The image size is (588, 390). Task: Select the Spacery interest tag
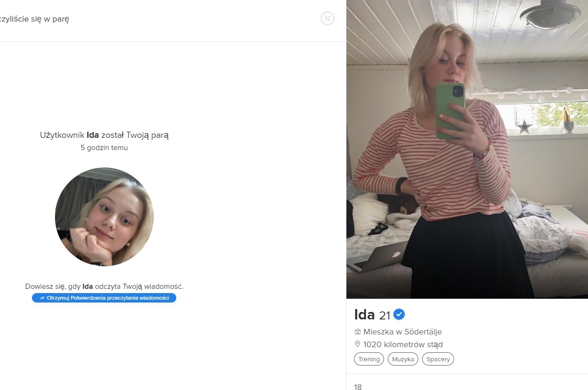[438, 359]
